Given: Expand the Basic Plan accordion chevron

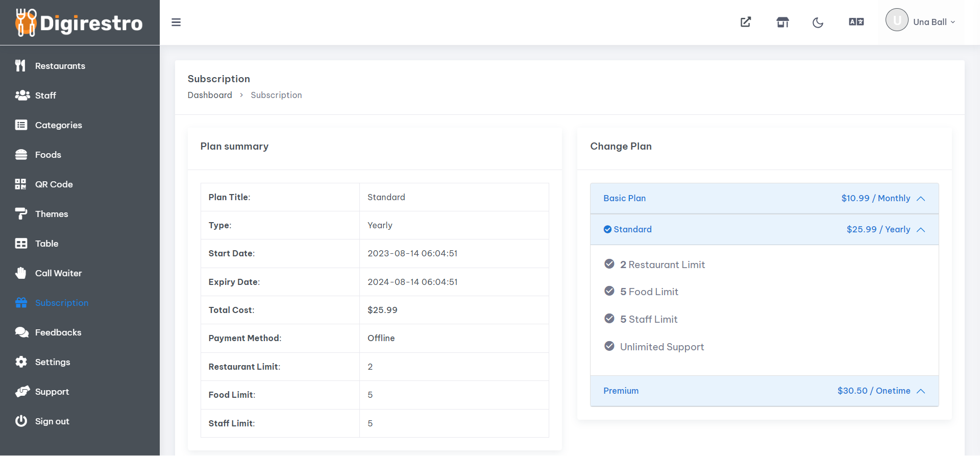Looking at the screenshot, I should click(x=921, y=199).
